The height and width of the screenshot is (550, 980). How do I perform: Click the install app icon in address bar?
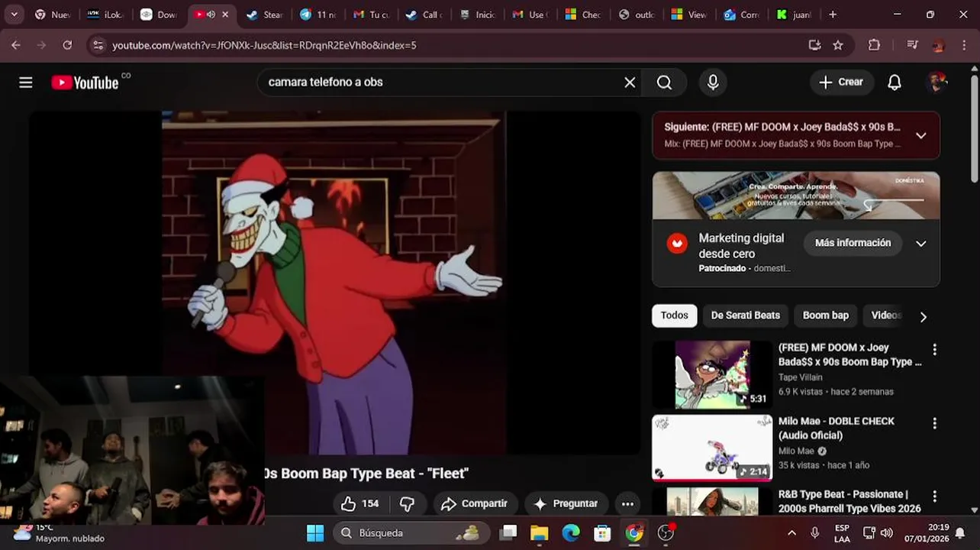click(x=814, y=45)
